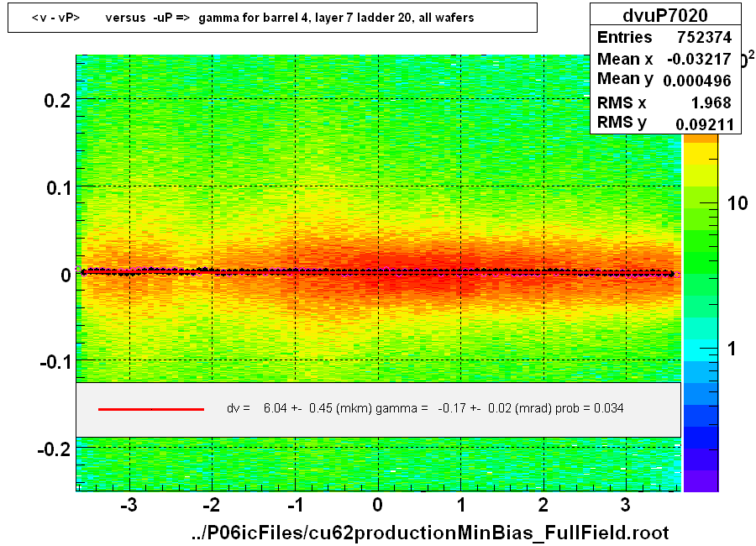The image size is (756, 546).
Task: Click the RMS x value 1.968
Action: (711, 102)
